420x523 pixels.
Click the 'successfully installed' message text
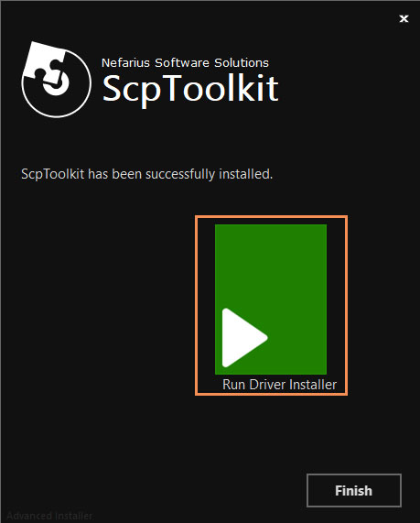tap(147, 174)
